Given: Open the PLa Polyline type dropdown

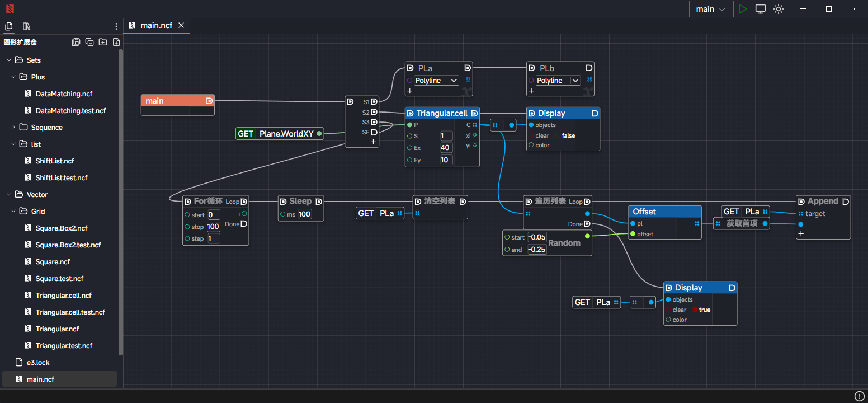Looking at the screenshot, I should tap(454, 81).
